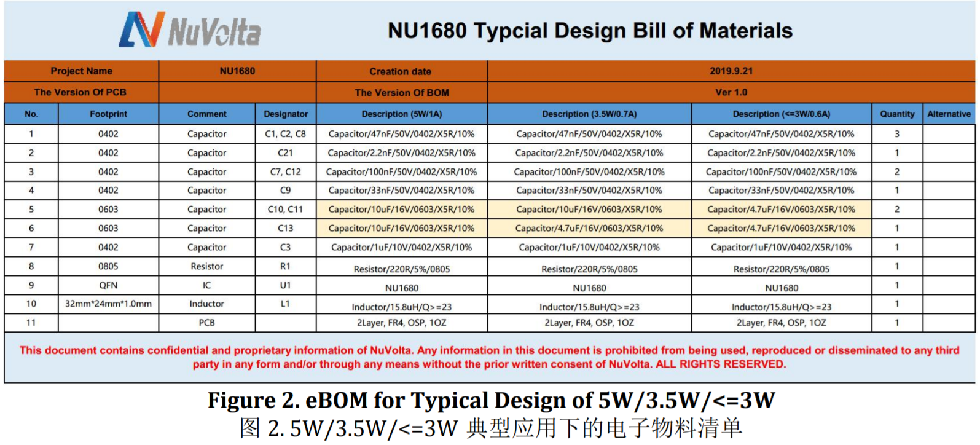
Task: Click the 'Quantity' column header
Action: [897, 114]
